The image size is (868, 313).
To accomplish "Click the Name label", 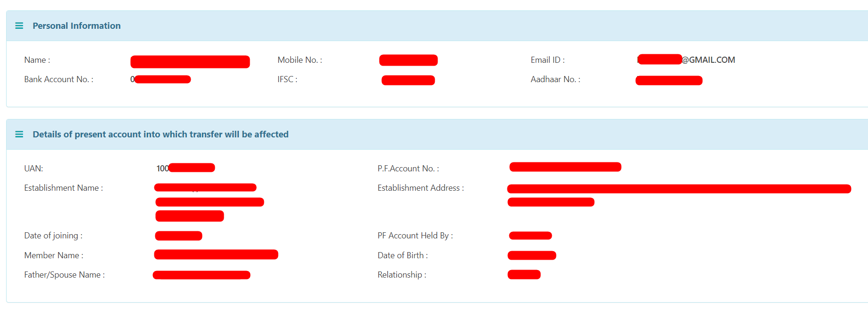I will 37,60.
